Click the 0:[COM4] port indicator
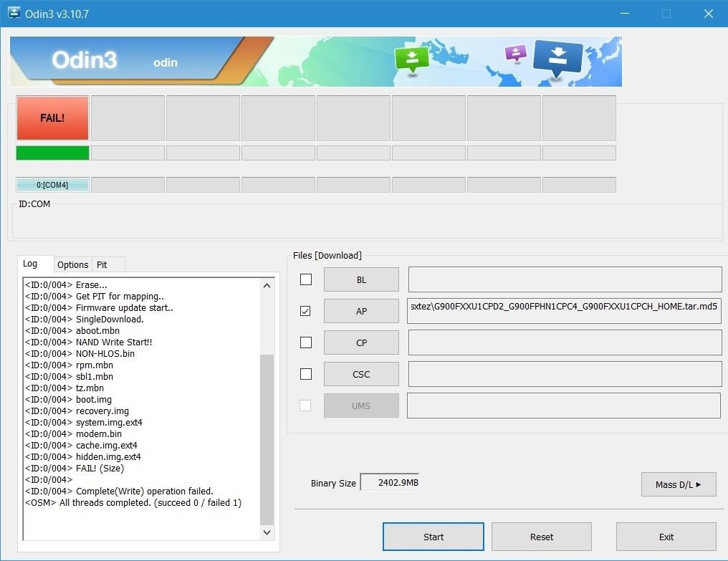 coord(52,185)
